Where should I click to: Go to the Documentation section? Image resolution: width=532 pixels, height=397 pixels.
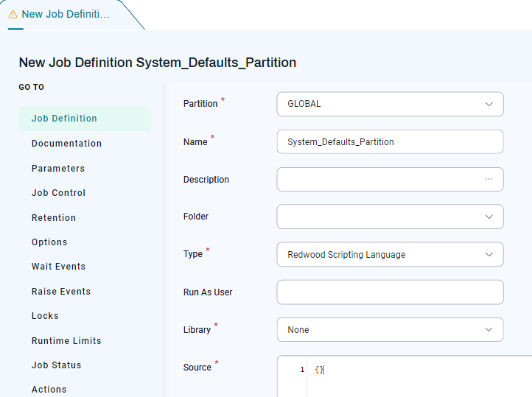tap(66, 144)
